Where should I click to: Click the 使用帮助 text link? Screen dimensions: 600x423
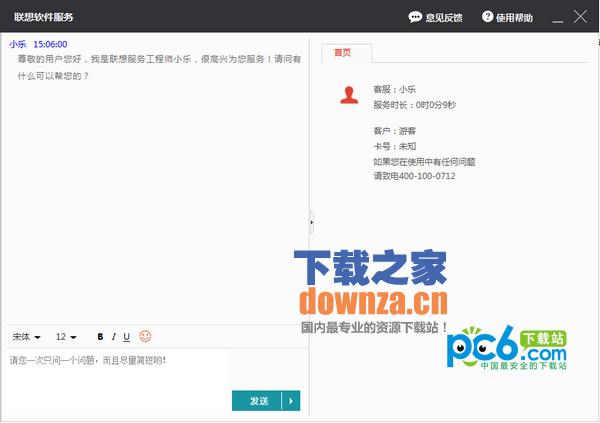point(515,18)
